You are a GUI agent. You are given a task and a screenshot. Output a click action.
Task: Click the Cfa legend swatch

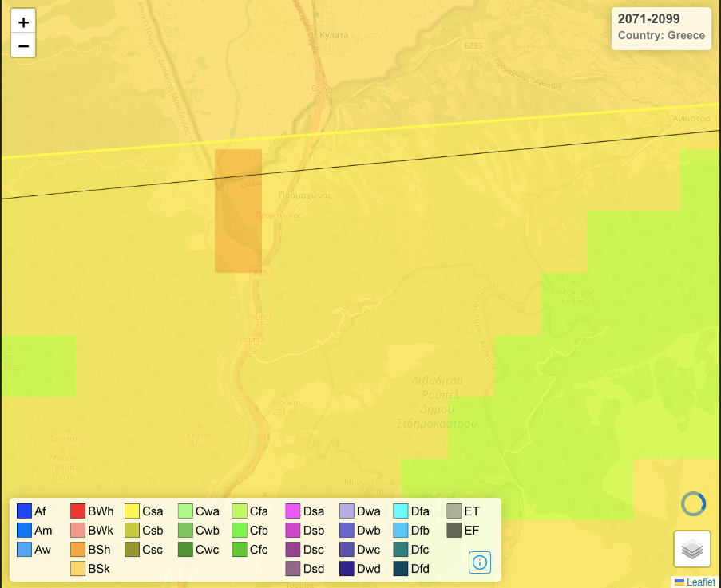pyautogui.click(x=240, y=511)
